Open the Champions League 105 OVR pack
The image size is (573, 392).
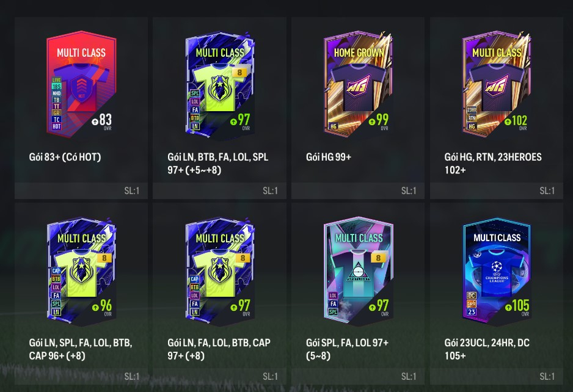pos(497,271)
